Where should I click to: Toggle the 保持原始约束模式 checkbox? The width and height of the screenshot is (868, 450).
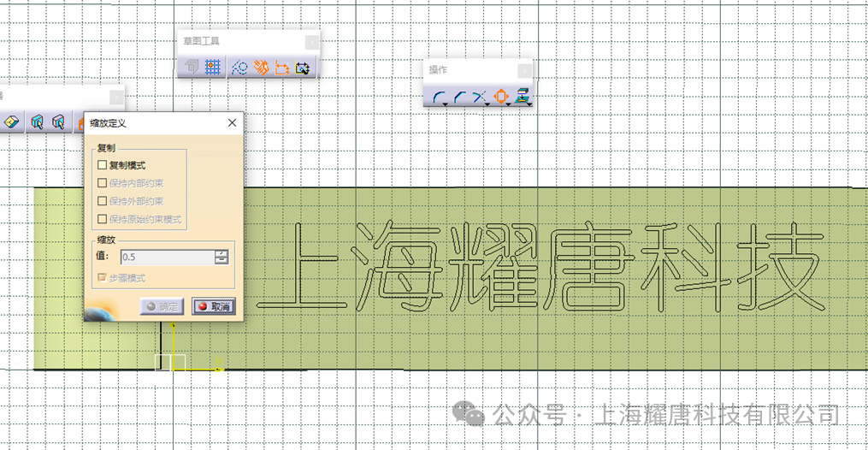coord(102,219)
